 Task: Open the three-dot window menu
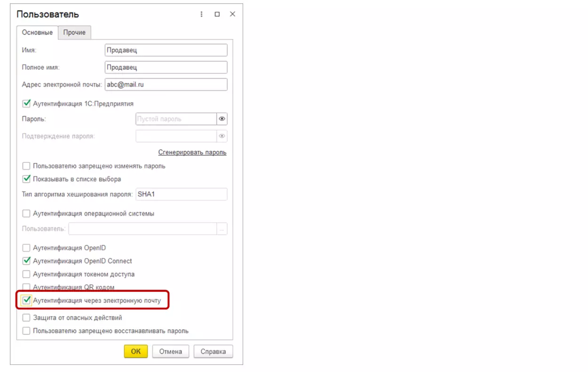(202, 14)
